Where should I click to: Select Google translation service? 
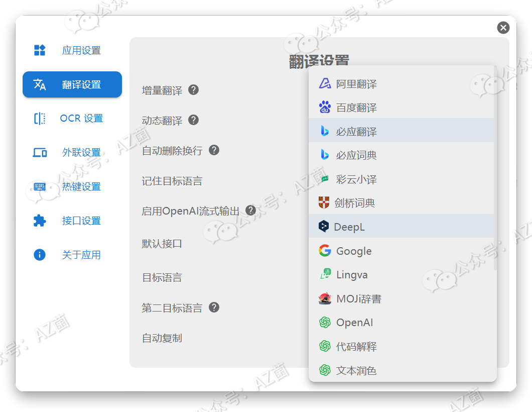[x=401, y=251]
